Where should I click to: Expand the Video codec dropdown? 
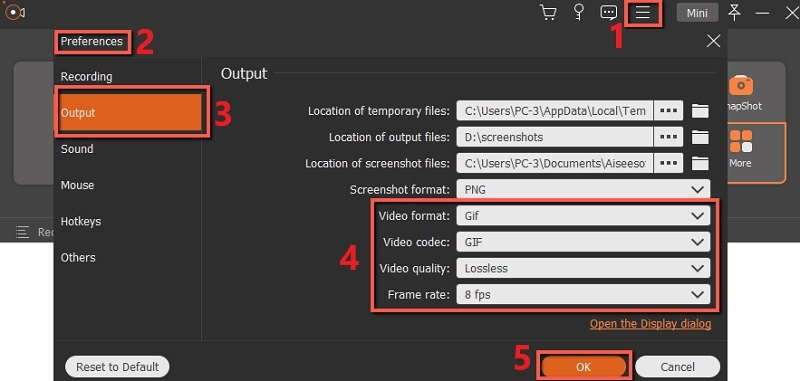point(583,242)
